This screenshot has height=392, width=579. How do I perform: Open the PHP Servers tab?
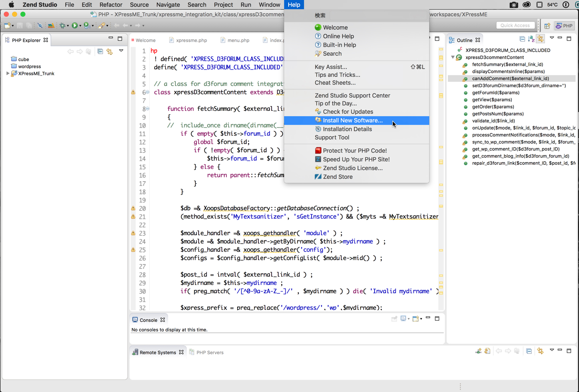point(206,352)
